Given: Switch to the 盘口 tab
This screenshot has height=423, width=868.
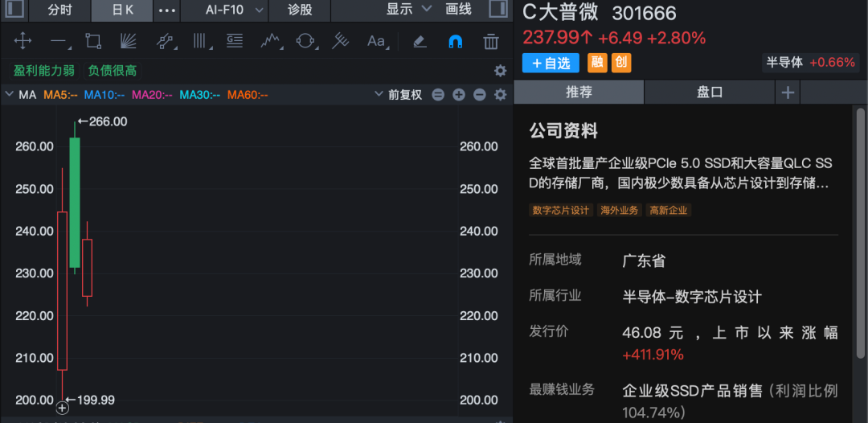Looking at the screenshot, I should pos(710,92).
